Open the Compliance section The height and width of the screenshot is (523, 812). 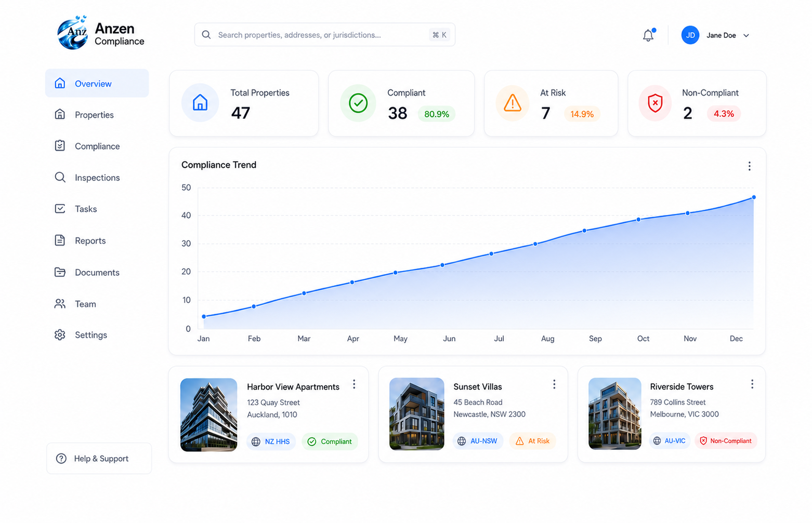[97, 146]
